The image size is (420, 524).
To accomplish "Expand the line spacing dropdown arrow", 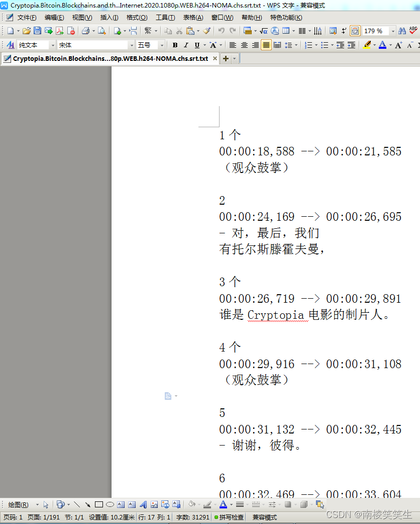I will click(x=296, y=45).
